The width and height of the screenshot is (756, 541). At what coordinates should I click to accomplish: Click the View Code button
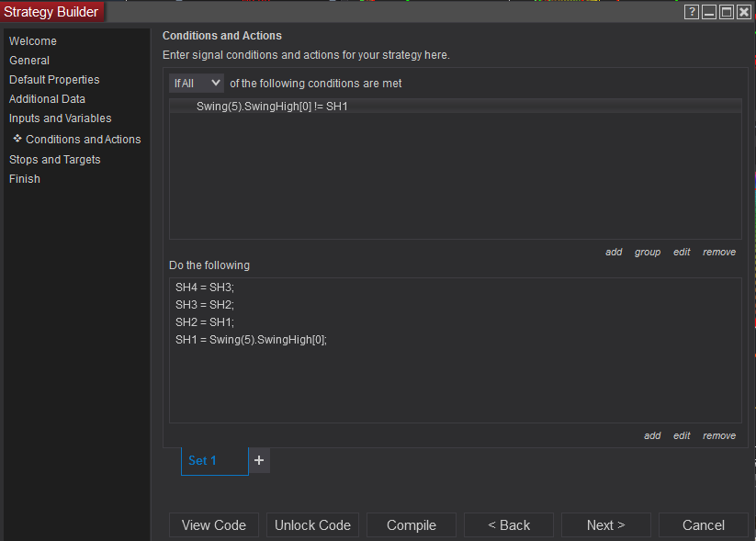pos(214,525)
